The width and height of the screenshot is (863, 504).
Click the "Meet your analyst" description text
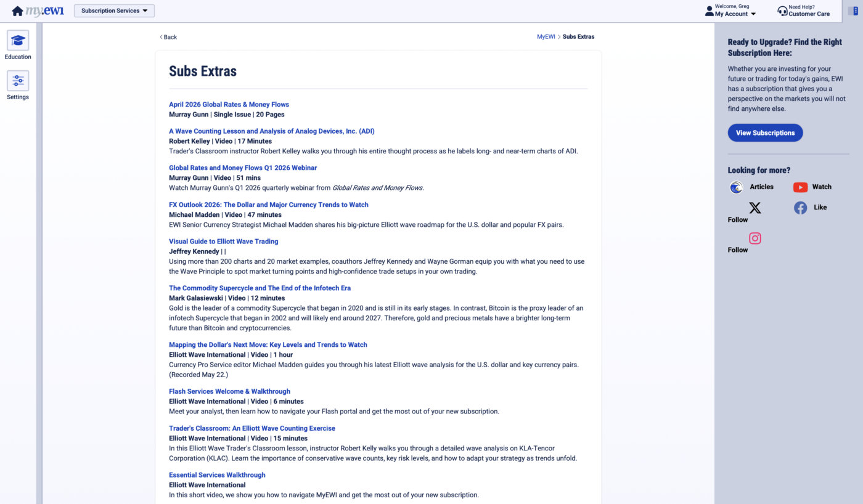point(334,412)
